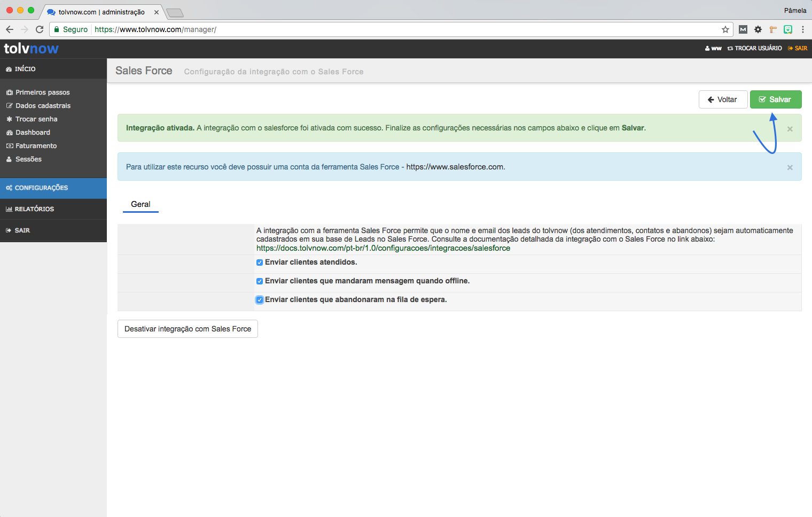
Task: Open the INÍCIO sidebar section
Action: point(53,69)
